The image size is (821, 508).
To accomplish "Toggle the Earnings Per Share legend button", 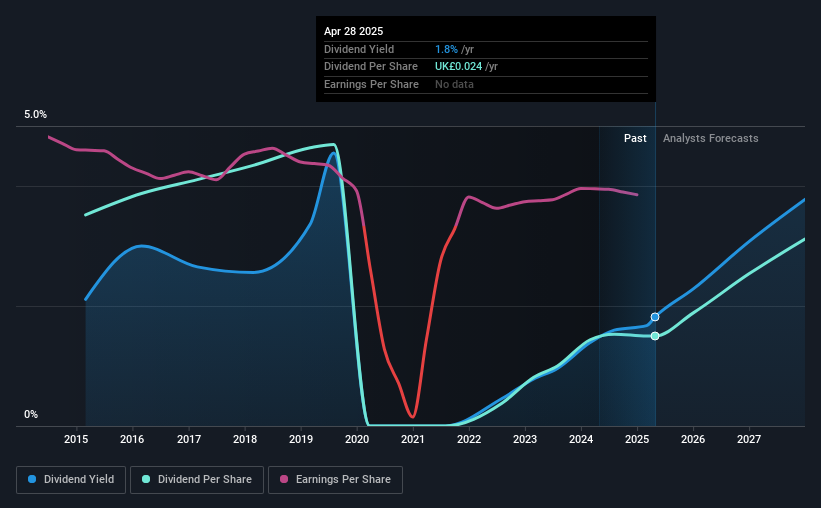I will pyautogui.click(x=336, y=480).
